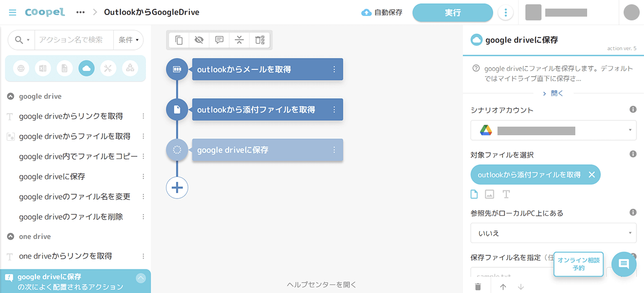
Task: Select google driveのファイル名を変更 action
Action: [x=75, y=196]
